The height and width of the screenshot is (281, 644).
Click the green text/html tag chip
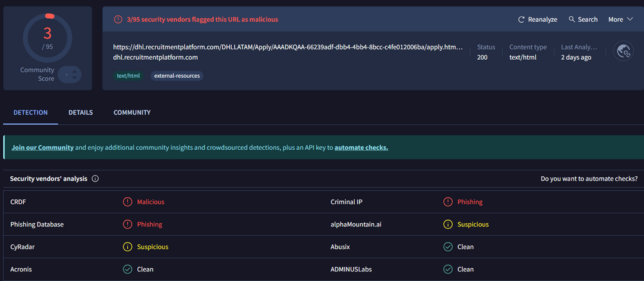(128, 76)
